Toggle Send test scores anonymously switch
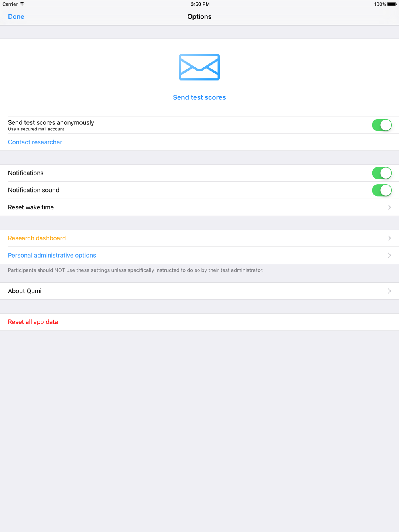This screenshot has width=399, height=532. (x=382, y=125)
